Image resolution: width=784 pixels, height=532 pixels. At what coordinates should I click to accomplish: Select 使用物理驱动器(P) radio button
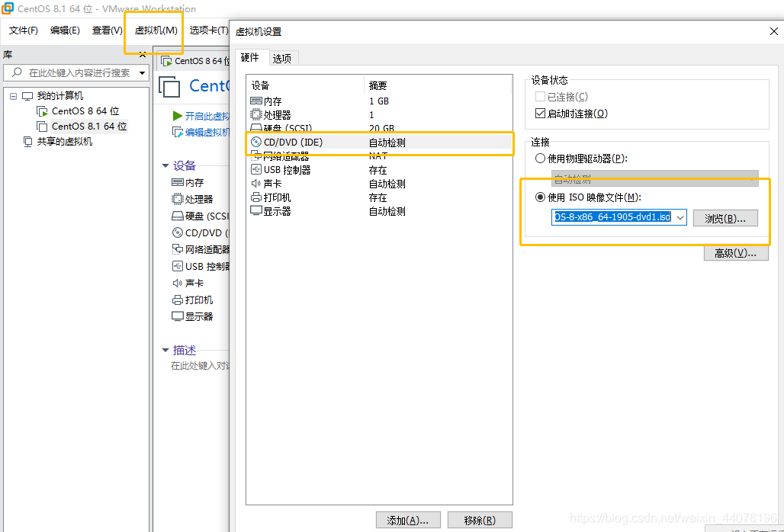pyautogui.click(x=540, y=159)
